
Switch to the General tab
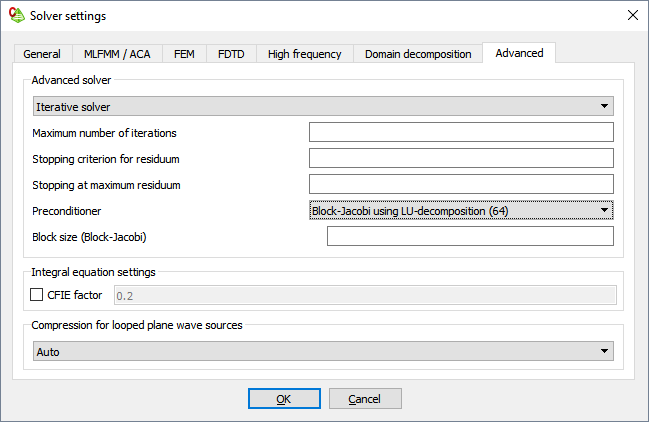42,54
